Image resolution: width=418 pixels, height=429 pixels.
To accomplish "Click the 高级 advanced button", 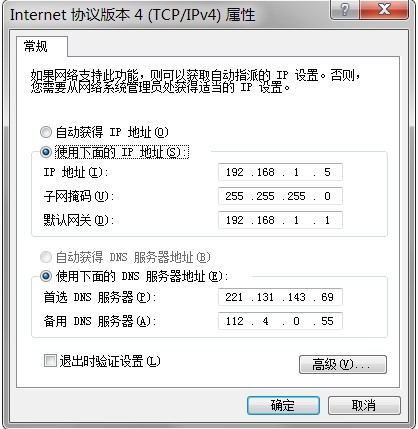I will click(x=343, y=364).
